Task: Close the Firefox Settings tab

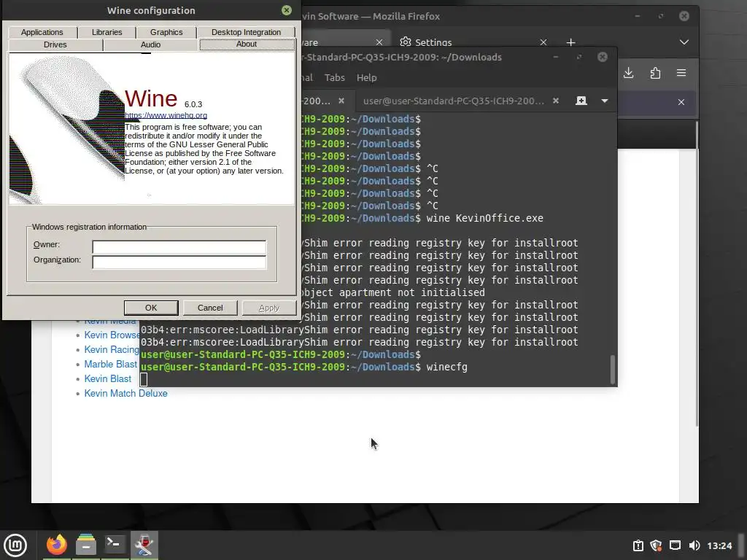Action: pyautogui.click(x=543, y=42)
